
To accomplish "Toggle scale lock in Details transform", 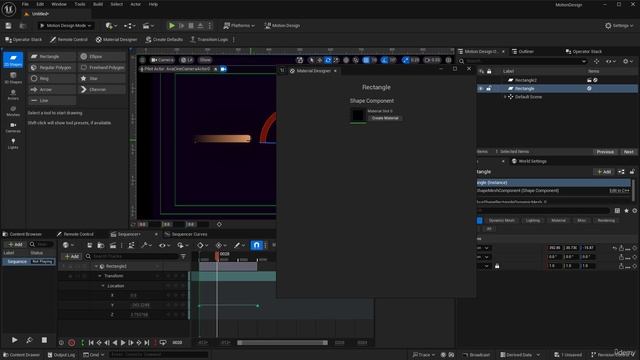I will [x=497, y=266].
